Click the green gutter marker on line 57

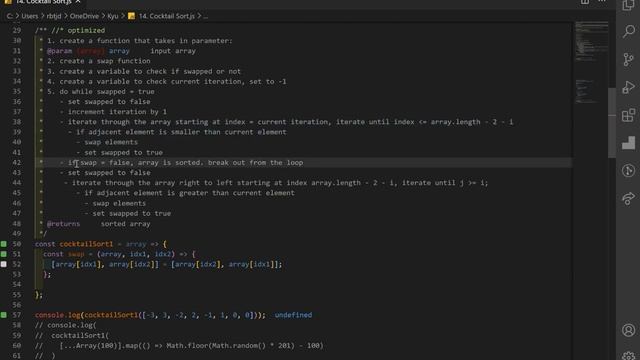4,315
